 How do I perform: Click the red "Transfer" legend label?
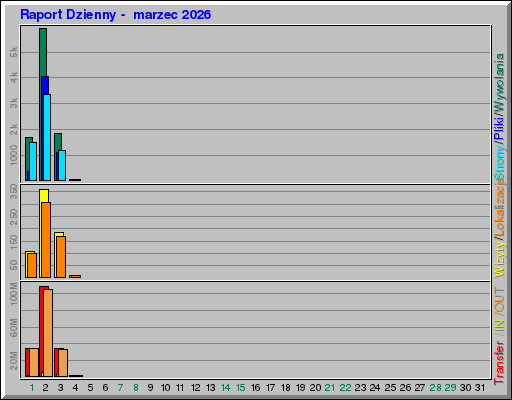[x=499, y=363]
